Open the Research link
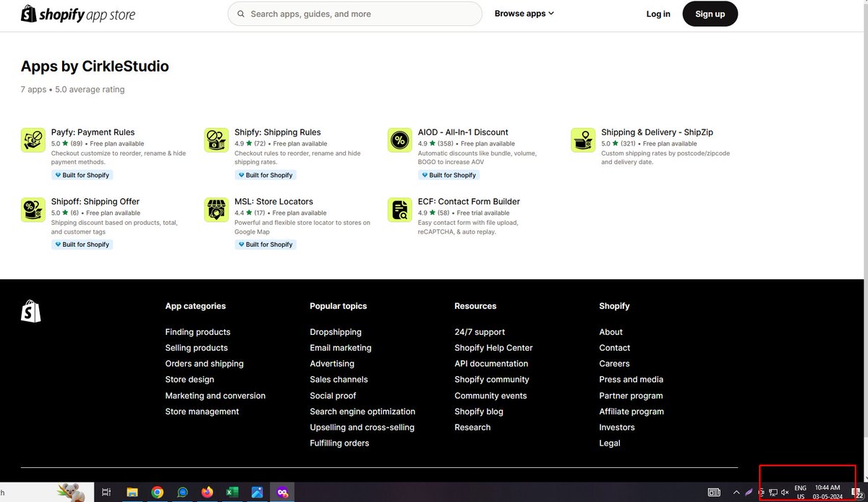Viewport: 868px width, 502px height. pyautogui.click(x=472, y=427)
